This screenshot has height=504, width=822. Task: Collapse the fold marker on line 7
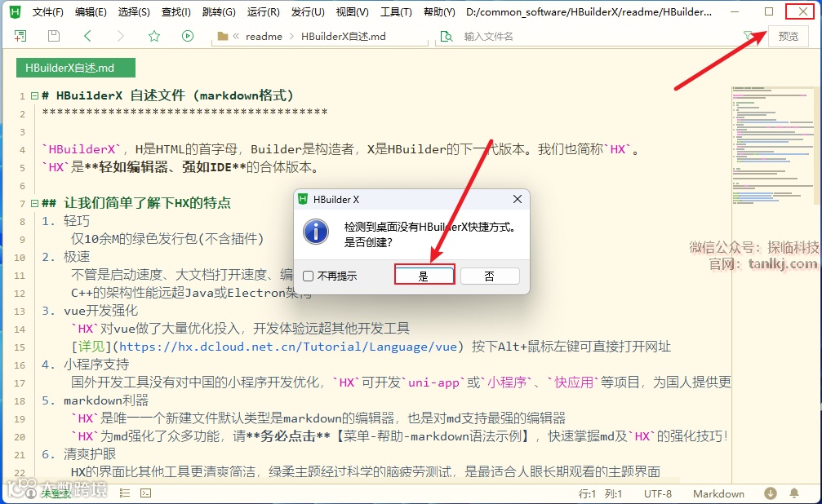tap(34, 203)
